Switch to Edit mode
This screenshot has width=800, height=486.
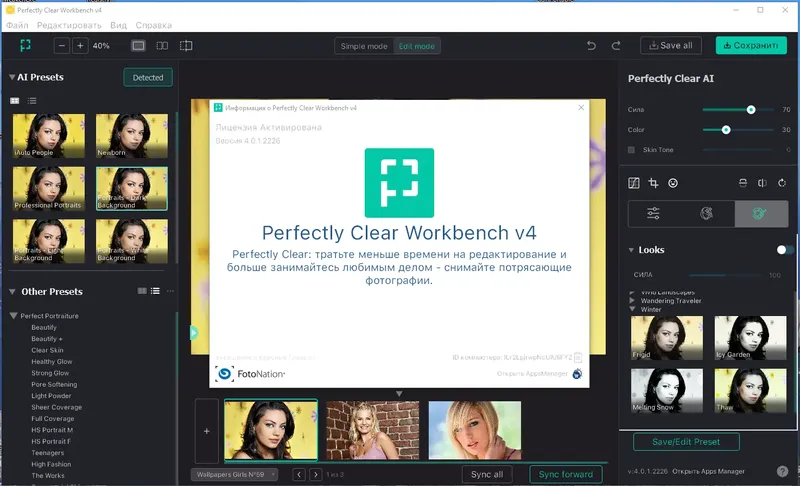tap(417, 46)
